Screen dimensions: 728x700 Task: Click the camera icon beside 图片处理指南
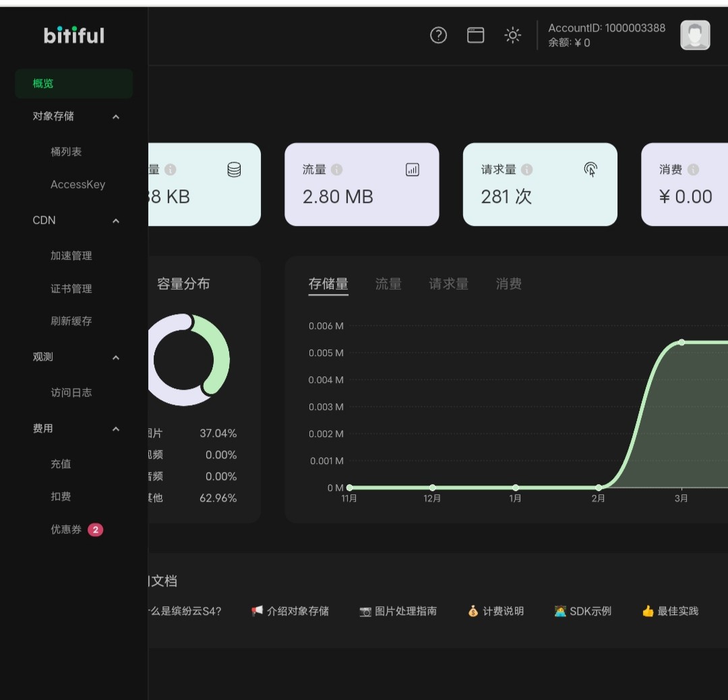[365, 612]
